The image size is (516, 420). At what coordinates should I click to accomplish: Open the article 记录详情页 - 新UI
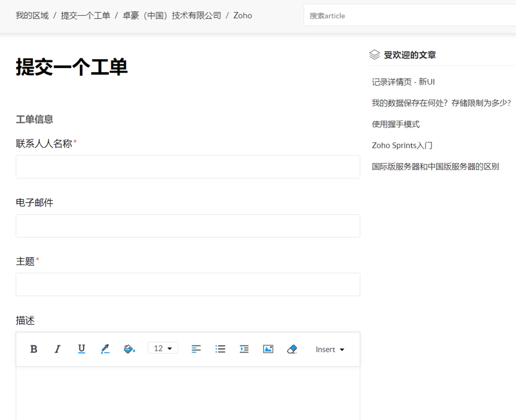coord(403,82)
